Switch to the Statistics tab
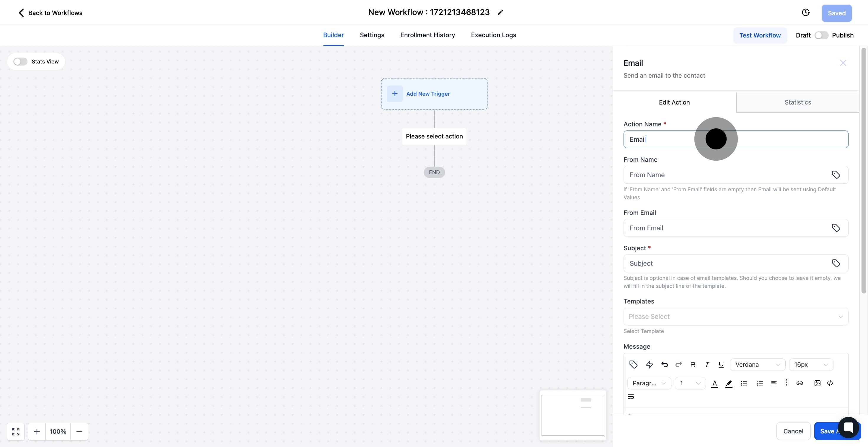Image resolution: width=868 pixels, height=447 pixels. click(797, 102)
